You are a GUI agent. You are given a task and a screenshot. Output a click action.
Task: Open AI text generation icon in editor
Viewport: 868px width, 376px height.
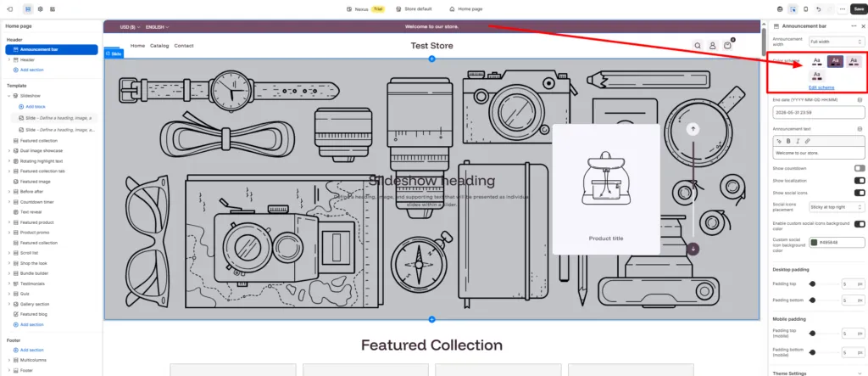coord(779,141)
